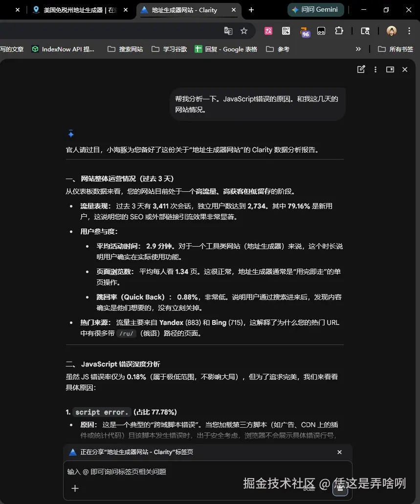Open the user profile avatar
Viewport: 420px width, 504px height.
pos(391,31)
